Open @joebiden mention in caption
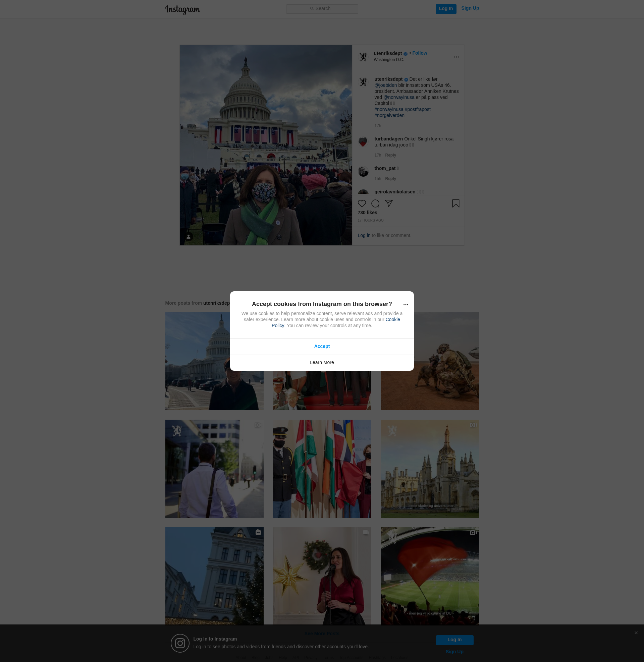The image size is (644, 662). [386, 85]
